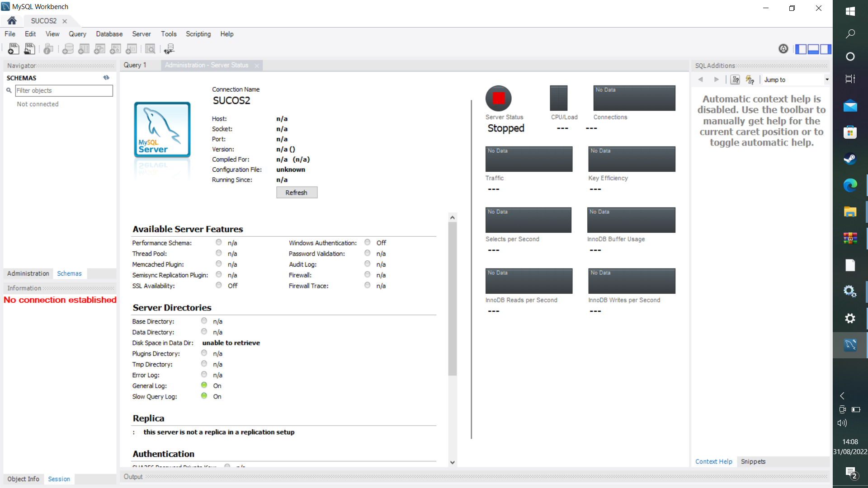Image resolution: width=868 pixels, height=488 pixels.
Task: Click the InnoDB Buffer Usage graph
Action: point(631,220)
